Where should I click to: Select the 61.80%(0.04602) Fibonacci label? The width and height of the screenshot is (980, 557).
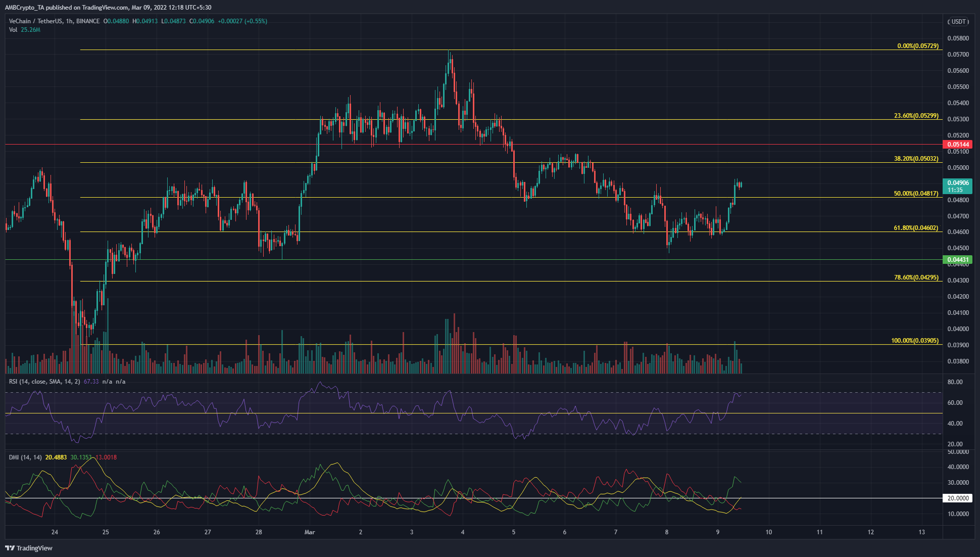pos(916,228)
